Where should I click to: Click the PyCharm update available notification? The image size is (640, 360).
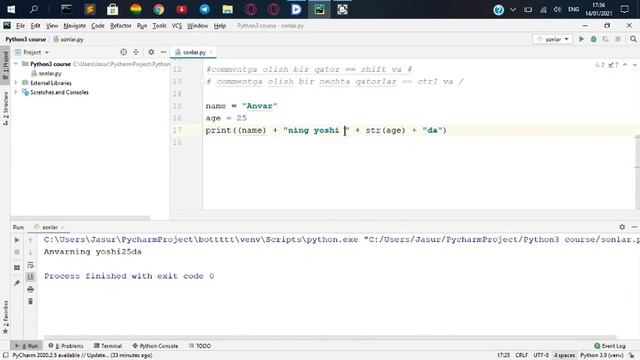point(82,355)
